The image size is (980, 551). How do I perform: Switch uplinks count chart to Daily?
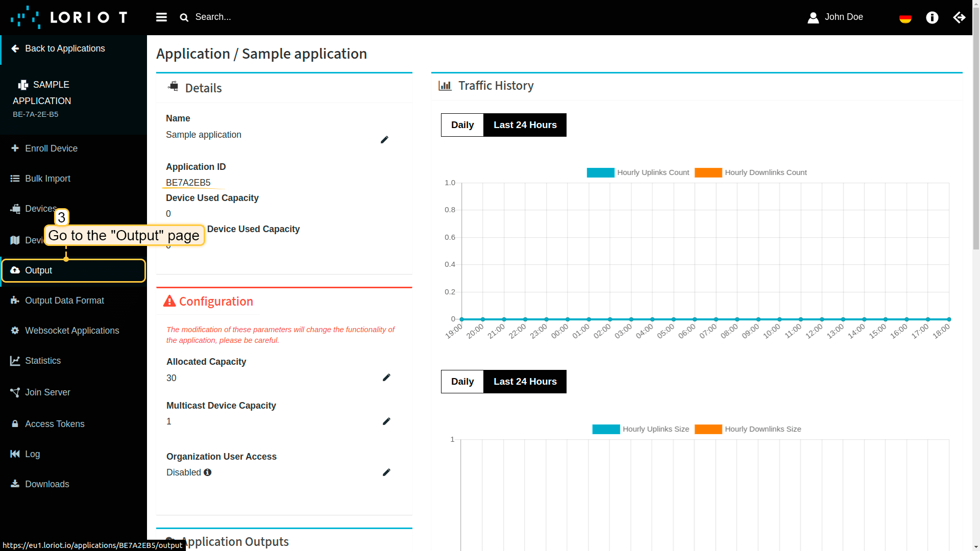[462, 125]
